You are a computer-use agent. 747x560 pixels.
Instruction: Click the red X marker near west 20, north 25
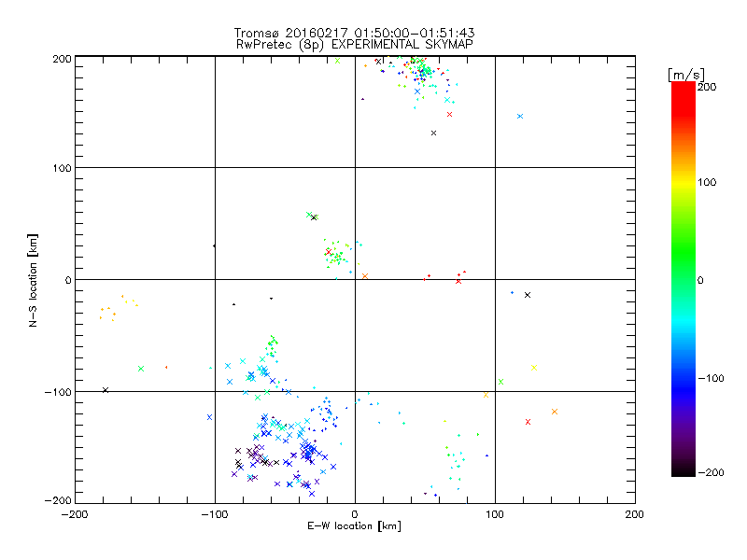tap(329, 251)
